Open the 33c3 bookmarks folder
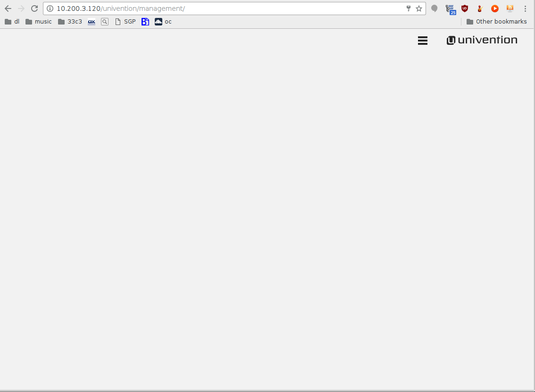The height and width of the screenshot is (392, 535). point(70,22)
